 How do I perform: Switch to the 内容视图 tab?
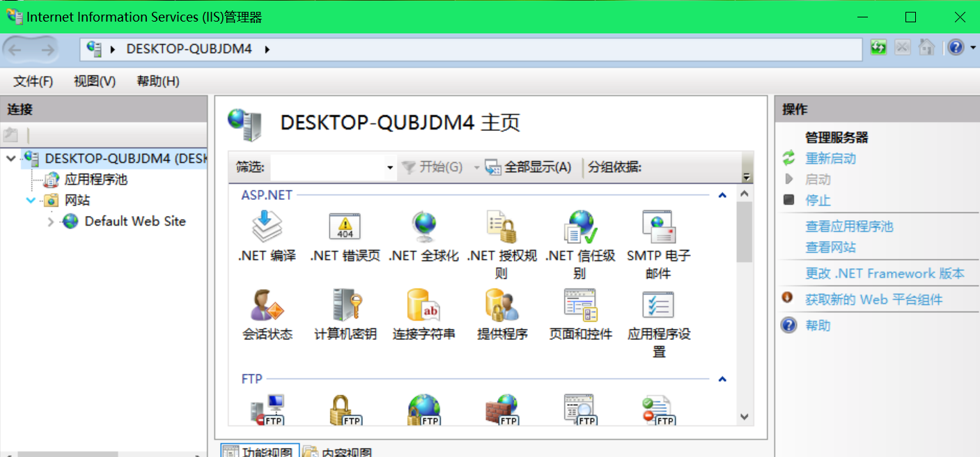[x=338, y=450]
